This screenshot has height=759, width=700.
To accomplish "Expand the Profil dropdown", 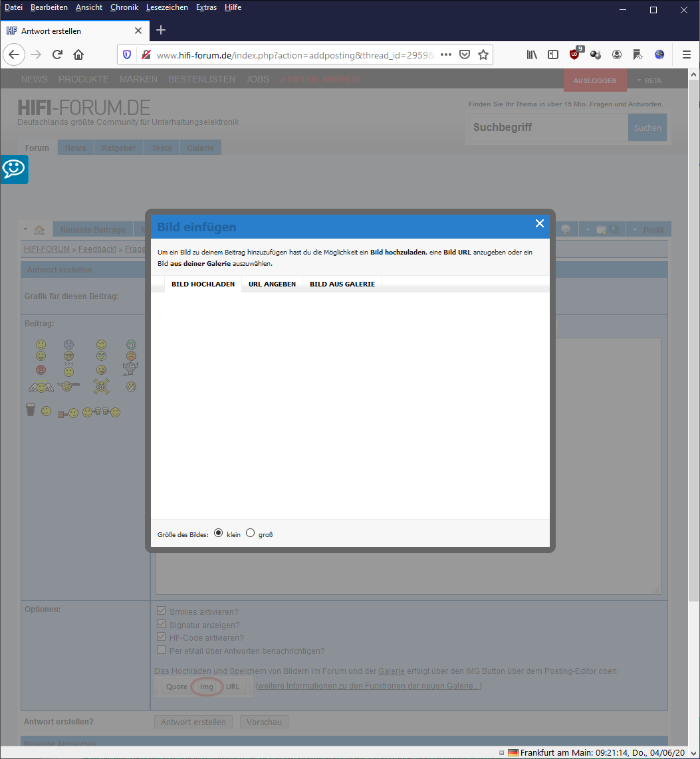I will (x=649, y=230).
